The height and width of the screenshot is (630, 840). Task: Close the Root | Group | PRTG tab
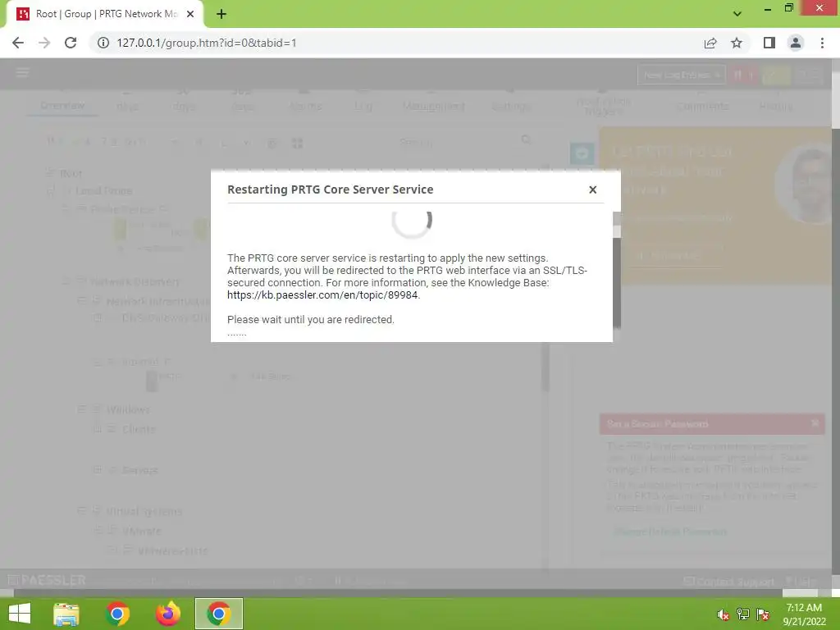(x=190, y=14)
